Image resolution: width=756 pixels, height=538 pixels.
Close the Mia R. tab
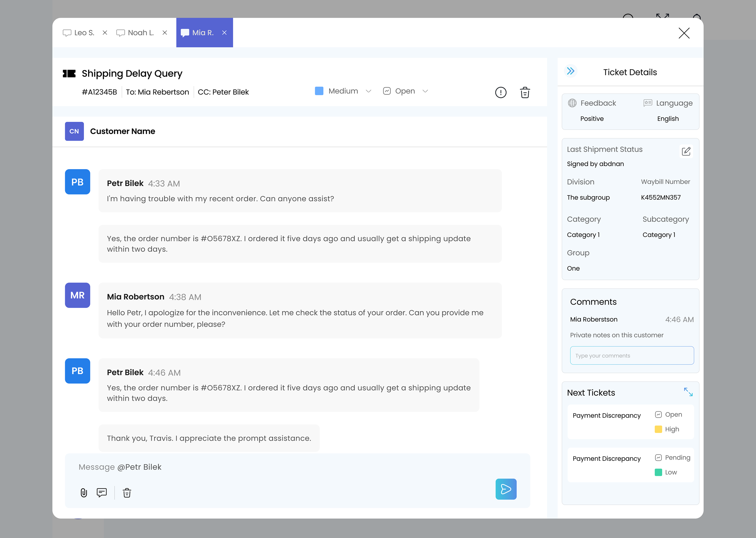pyautogui.click(x=225, y=32)
